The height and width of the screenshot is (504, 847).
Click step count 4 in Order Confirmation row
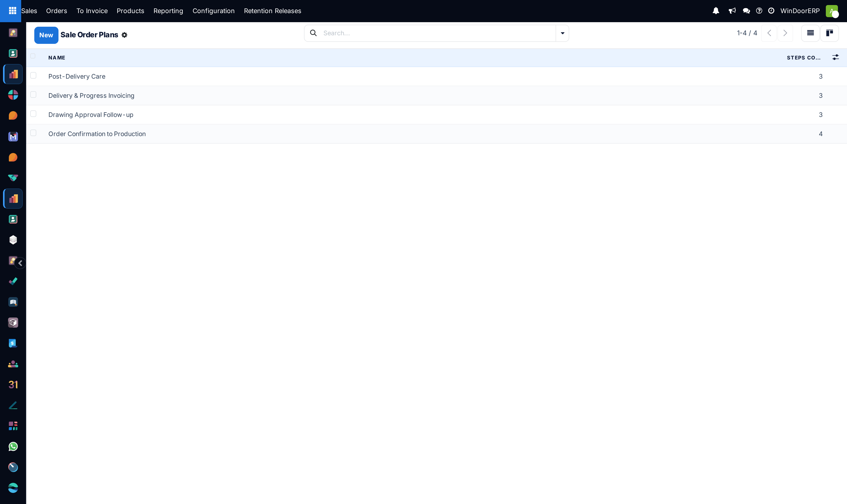click(821, 134)
